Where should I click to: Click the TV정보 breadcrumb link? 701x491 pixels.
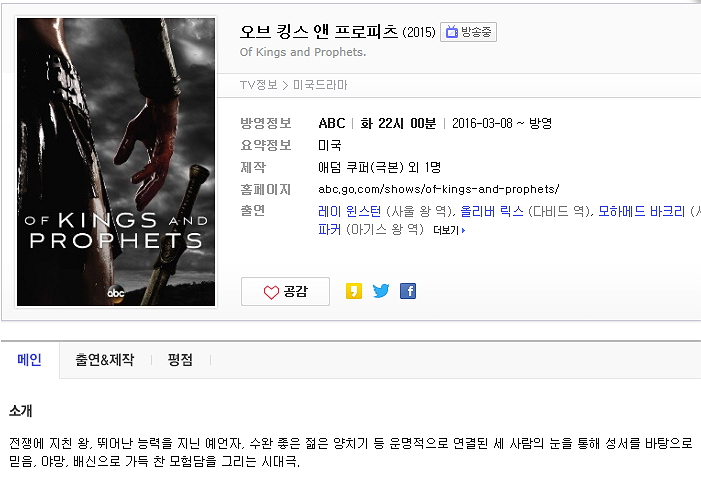click(x=258, y=85)
